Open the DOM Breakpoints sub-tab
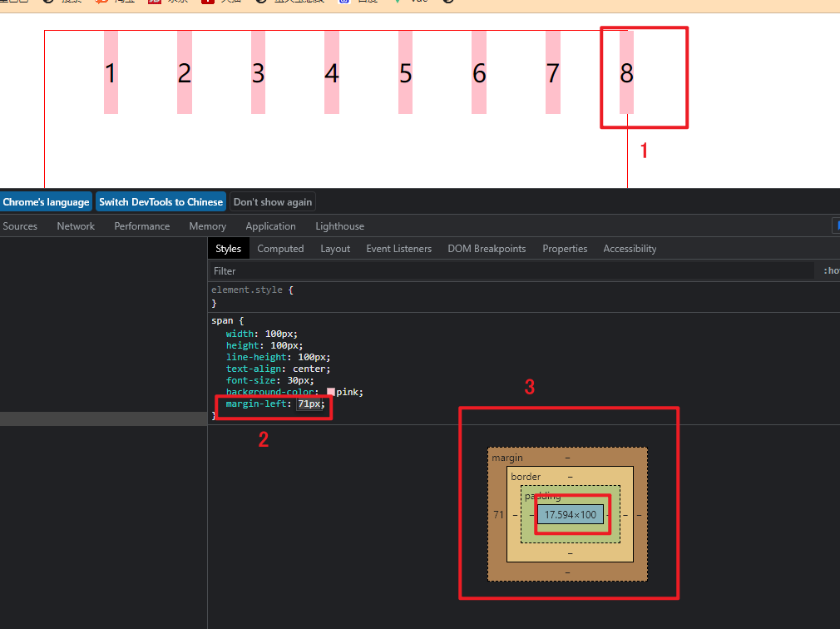The image size is (840, 629). (x=487, y=249)
